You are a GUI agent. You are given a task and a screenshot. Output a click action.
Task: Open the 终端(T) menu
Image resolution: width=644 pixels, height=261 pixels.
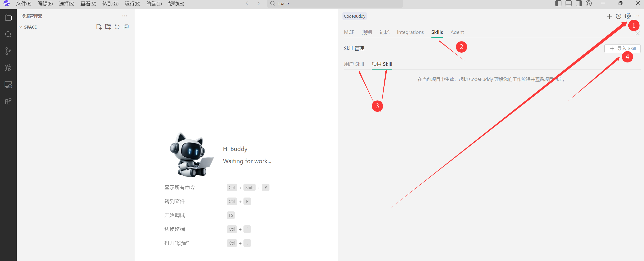[x=154, y=4]
